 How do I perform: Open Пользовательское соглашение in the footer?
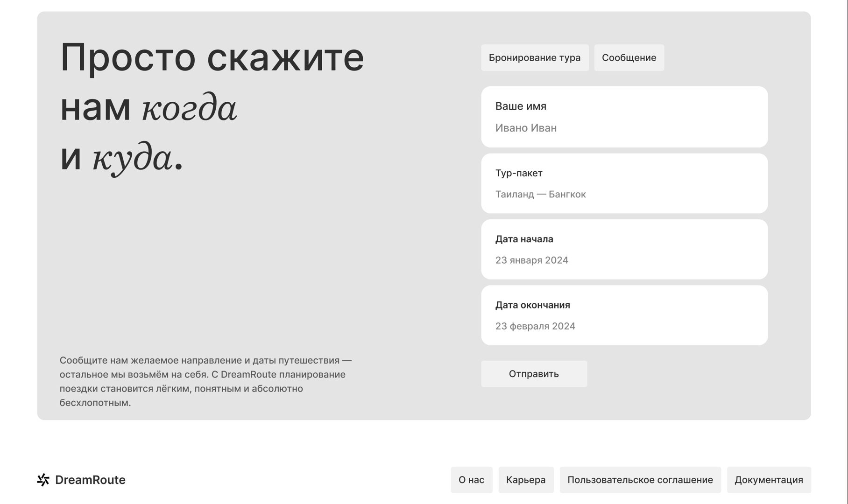tap(640, 480)
